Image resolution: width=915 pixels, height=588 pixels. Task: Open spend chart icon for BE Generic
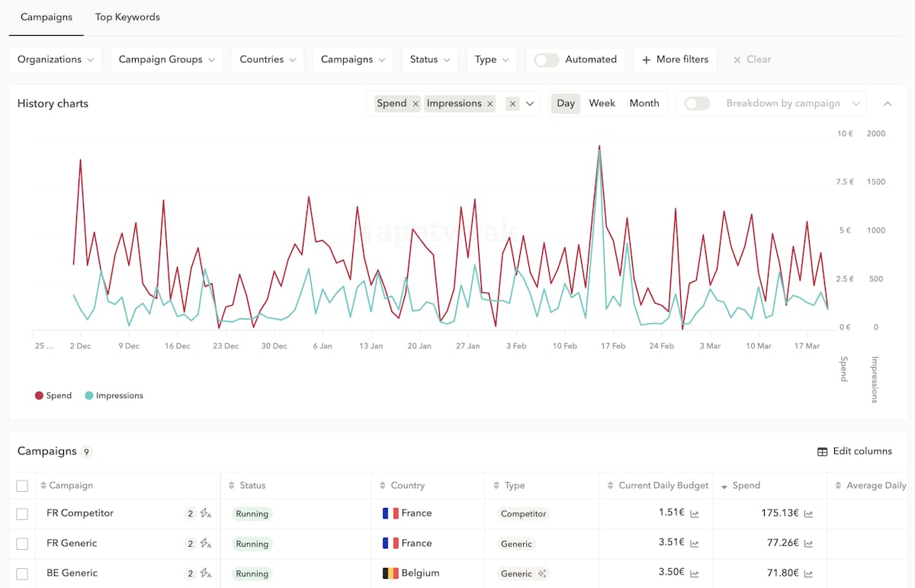808,574
